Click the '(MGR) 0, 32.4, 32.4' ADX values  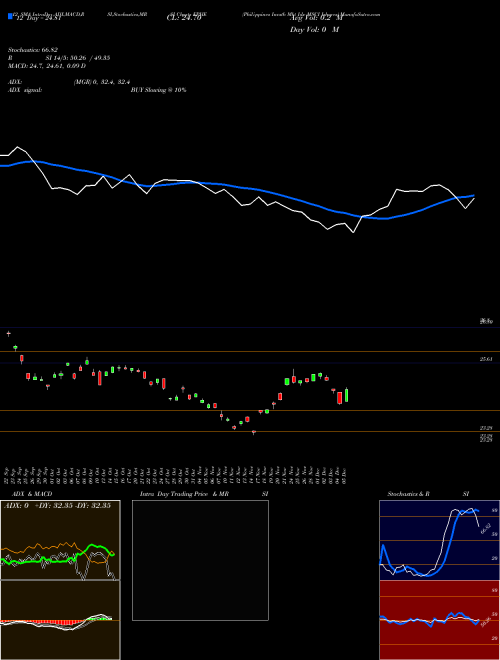pos(102,82)
